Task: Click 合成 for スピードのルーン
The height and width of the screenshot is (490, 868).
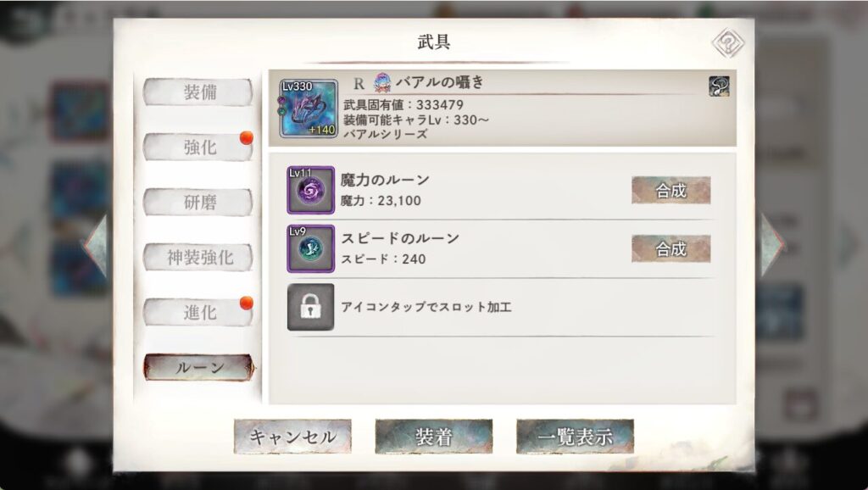Action: click(671, 249)
